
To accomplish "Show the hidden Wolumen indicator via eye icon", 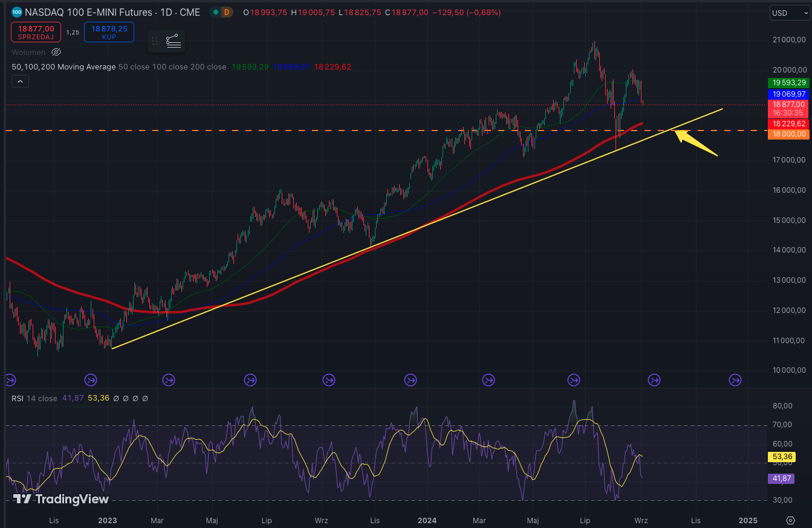I will [56, 53].
